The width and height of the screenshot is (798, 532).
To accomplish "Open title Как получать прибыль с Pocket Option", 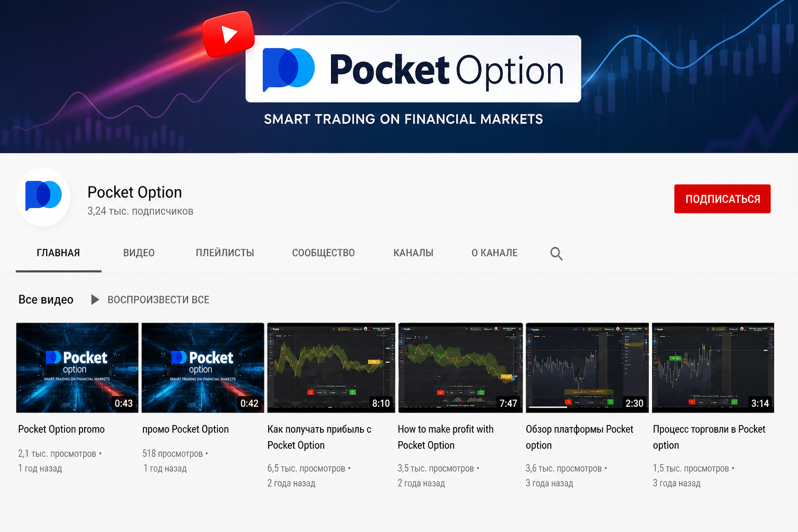I will tap(320, 437).
